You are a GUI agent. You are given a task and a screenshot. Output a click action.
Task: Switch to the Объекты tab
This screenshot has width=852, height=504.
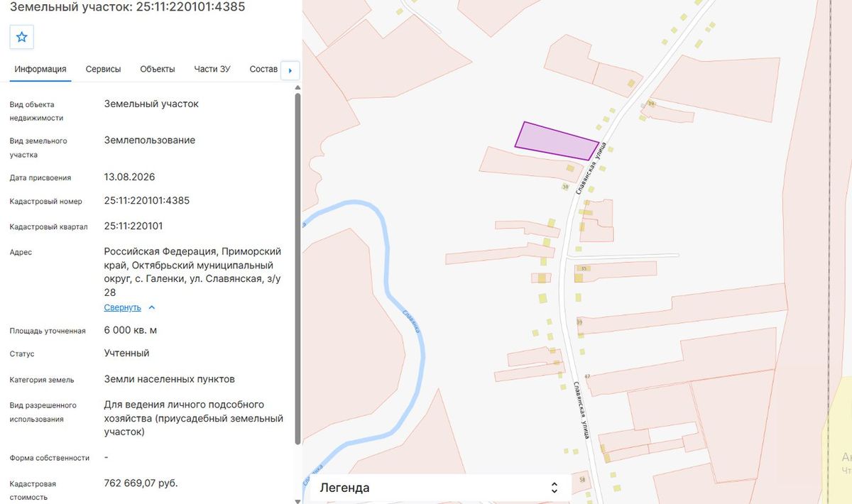pos(158,70)
